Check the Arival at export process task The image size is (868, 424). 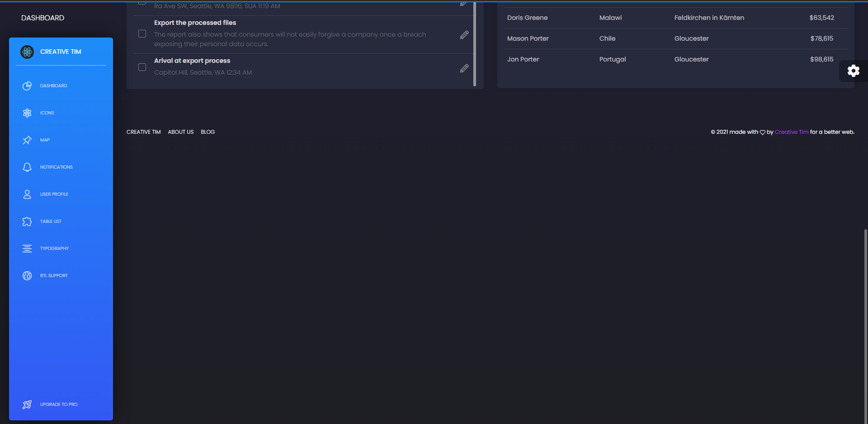tap(142, 67)
